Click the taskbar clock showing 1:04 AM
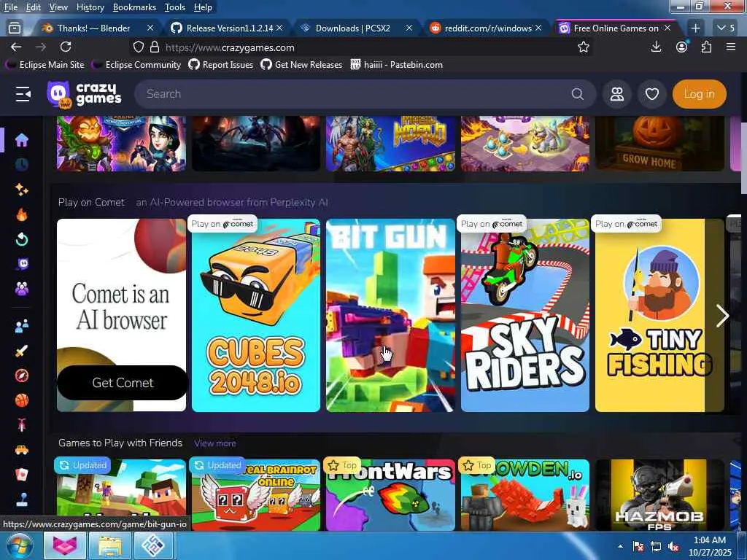Viewport: 747px width, 560px height. coord(709,546)
